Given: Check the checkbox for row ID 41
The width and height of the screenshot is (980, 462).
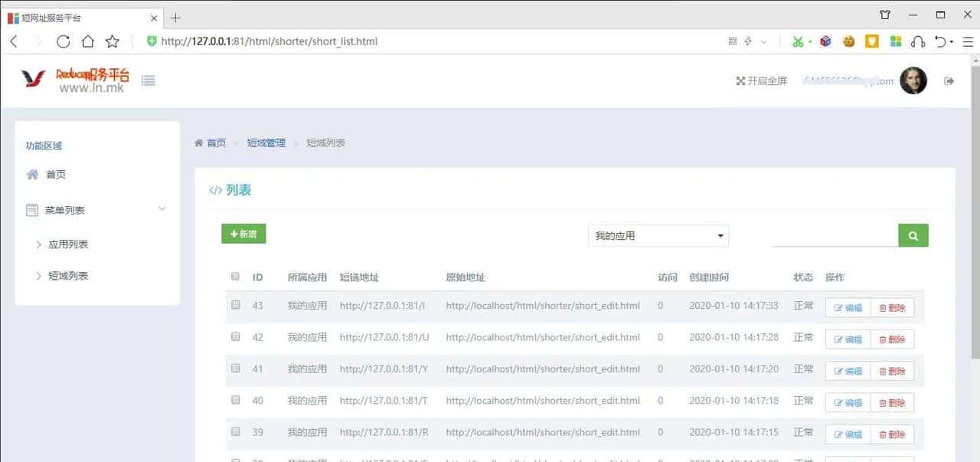Looking at the screenshot, I should pos(235,369).
